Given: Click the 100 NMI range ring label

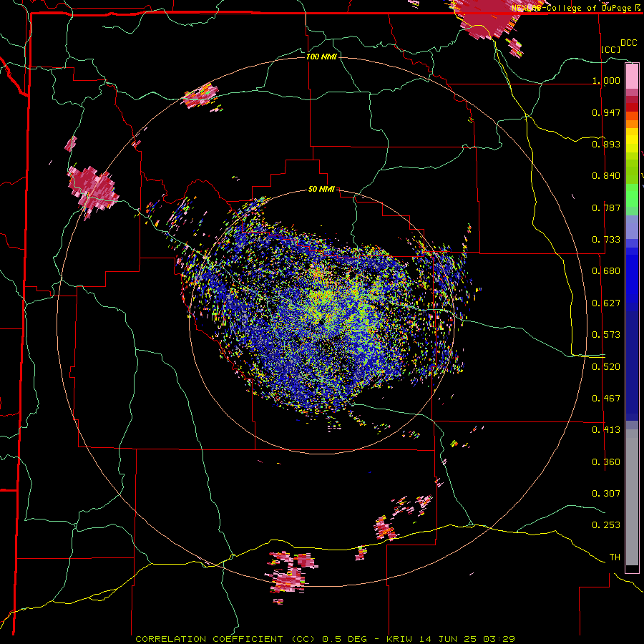Looking at the screenshot, I should pos(321,57).
